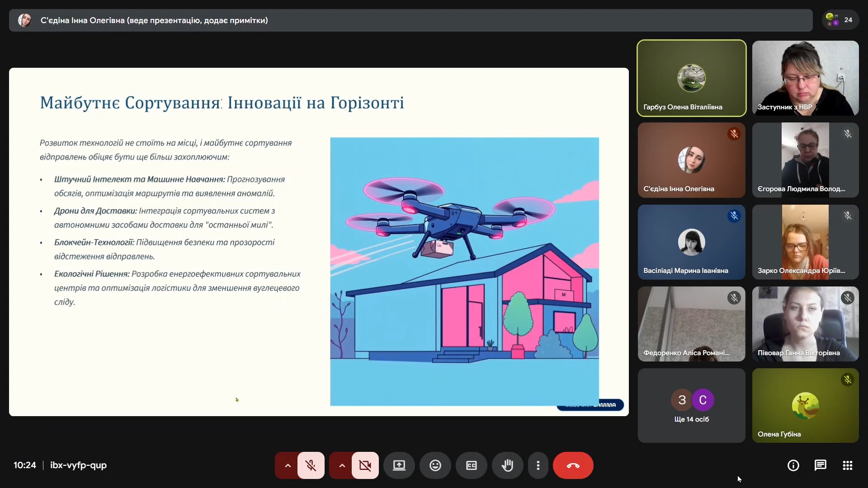Image resolution: width=868 pixels, height=488 pixels.
Task: Click the meeting code ibx-vyfp-qup
Action: 78,465
